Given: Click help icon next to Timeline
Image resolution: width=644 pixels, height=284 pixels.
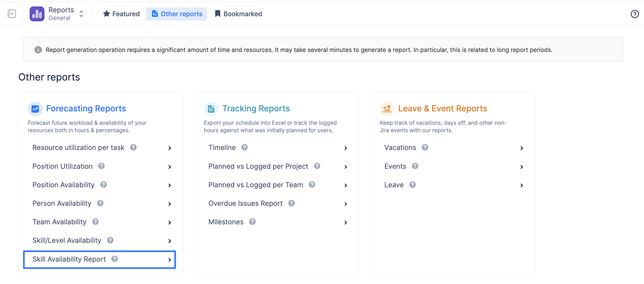Looking at the screenshot, I should (x=245, y=147).
